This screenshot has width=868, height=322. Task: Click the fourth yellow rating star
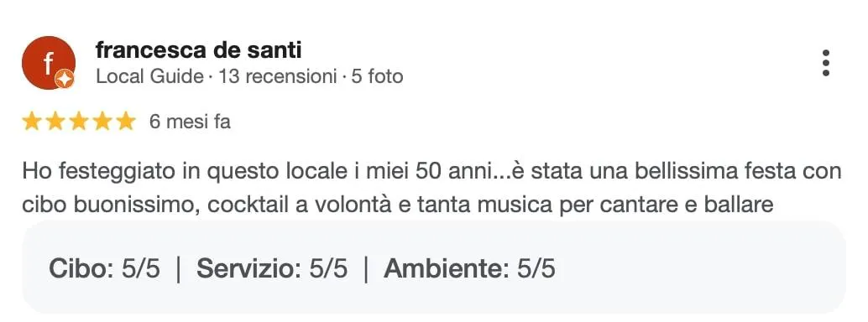[x=102, y=121]
